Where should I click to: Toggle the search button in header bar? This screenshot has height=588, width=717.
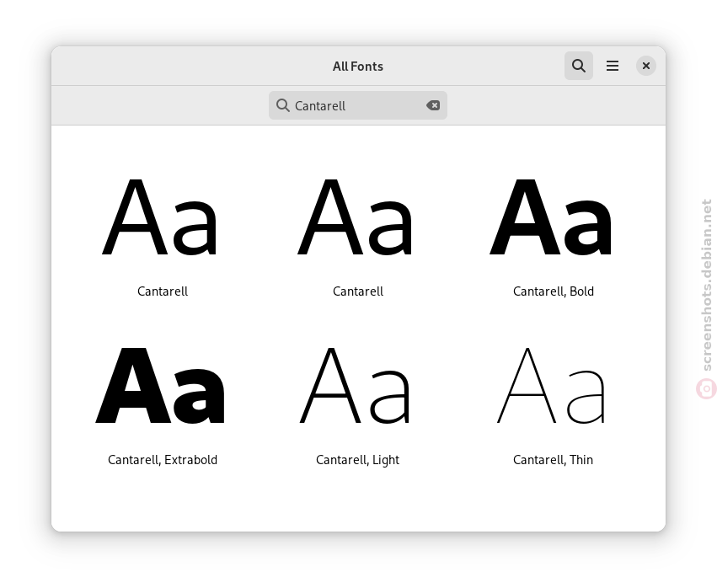[x=579, y=66]
